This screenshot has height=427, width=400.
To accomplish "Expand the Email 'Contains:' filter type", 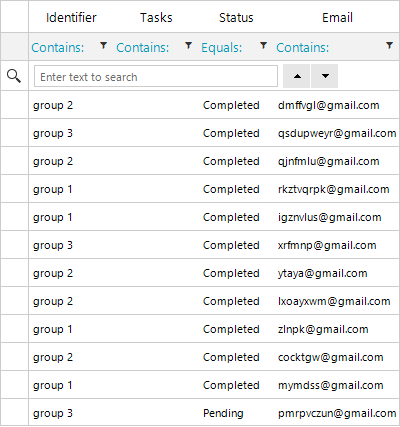I will (302, 47).
